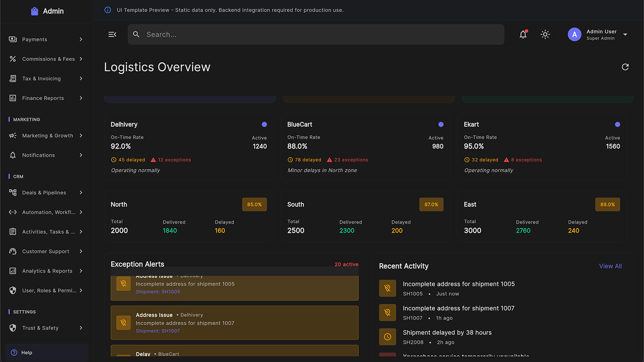
Task: Click the Admin shopping bag logo
Action: [34, 11]
